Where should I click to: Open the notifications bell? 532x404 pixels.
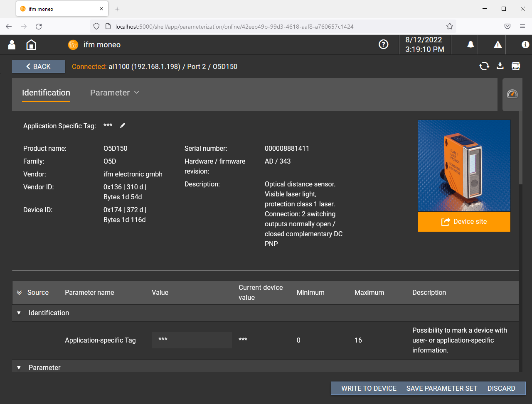(470, 45)
